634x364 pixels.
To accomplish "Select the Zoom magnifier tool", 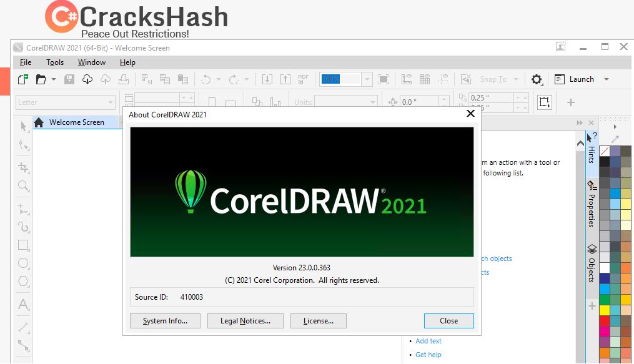I will [x=24, y=186].
